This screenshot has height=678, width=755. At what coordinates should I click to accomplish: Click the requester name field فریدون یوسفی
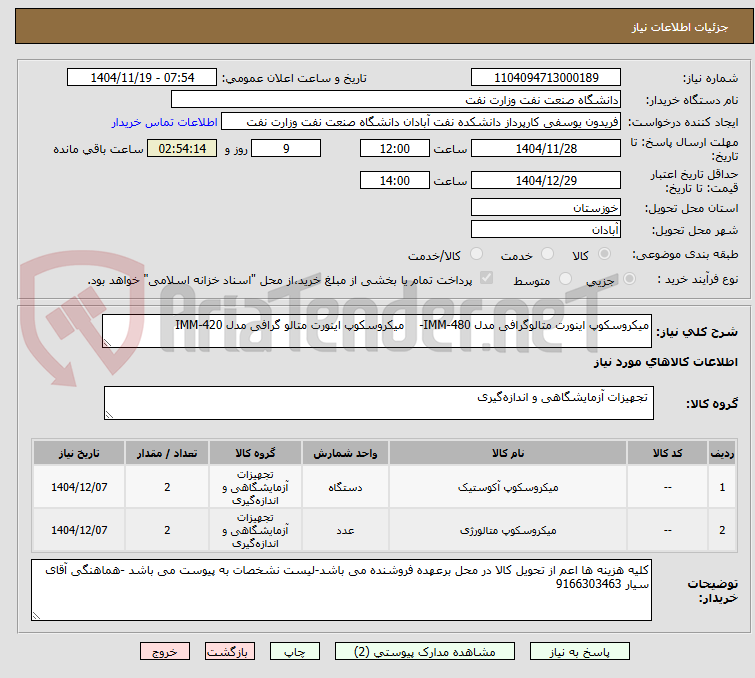click(421, 122)
